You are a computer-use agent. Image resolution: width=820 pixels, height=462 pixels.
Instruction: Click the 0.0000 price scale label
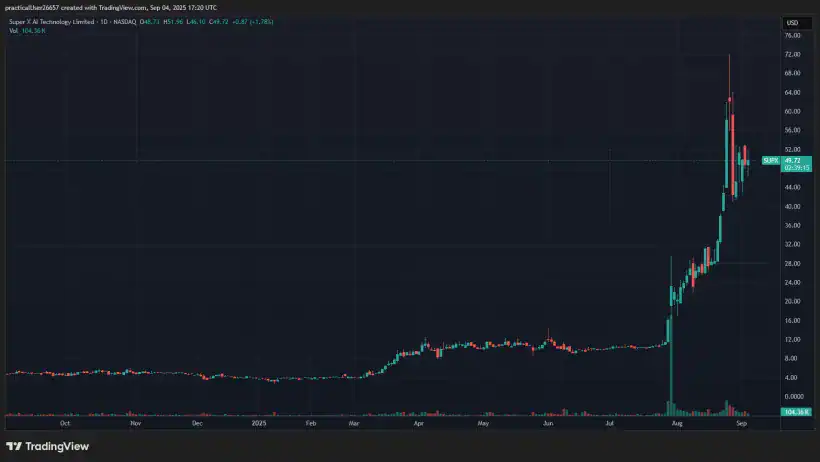(x=792, y=396)
